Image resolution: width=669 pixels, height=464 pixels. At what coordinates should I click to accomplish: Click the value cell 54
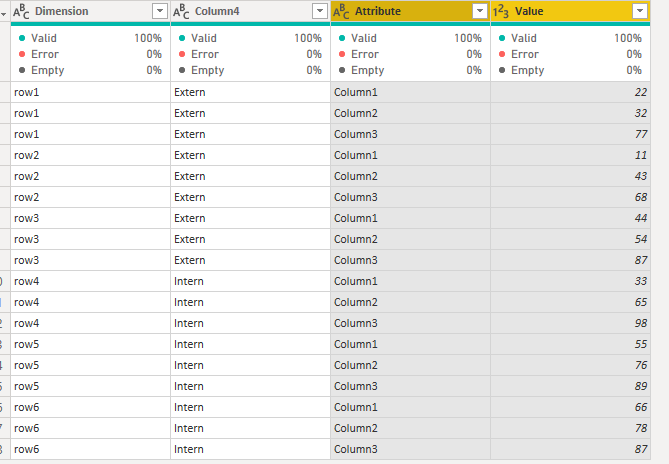click(570, 239)
